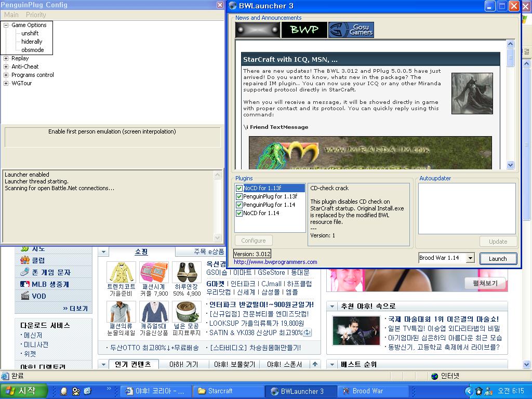Collapse the 베스트 순위 section arrow

tap(332, 365)
